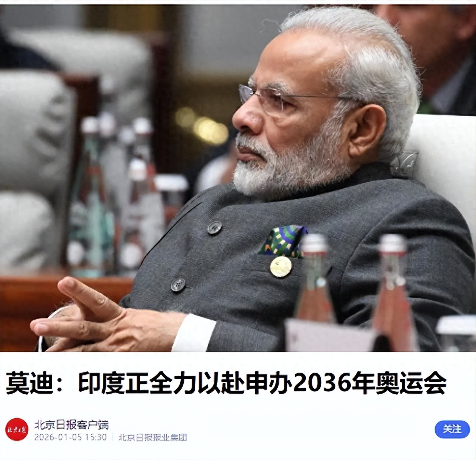The image size is (476, 460).
Task: Click the eyeglasses lens in the photo
Action: (263, 101)
